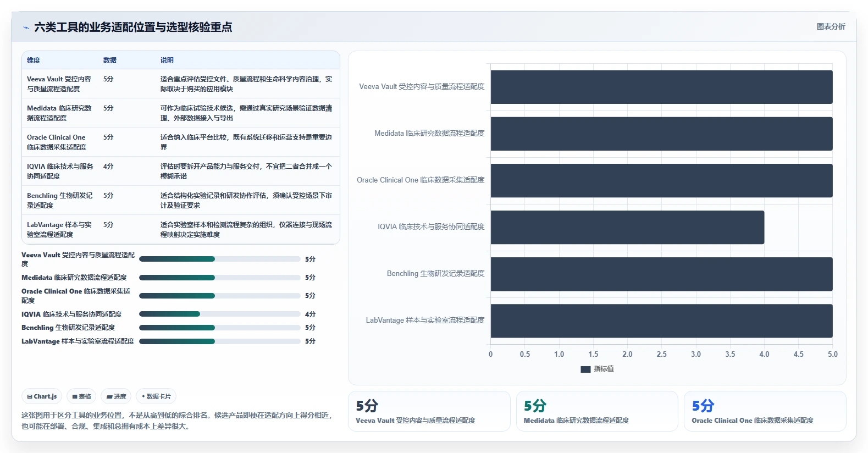Click the 5分 label next to LabVantage progress bar

coord(310,341)
